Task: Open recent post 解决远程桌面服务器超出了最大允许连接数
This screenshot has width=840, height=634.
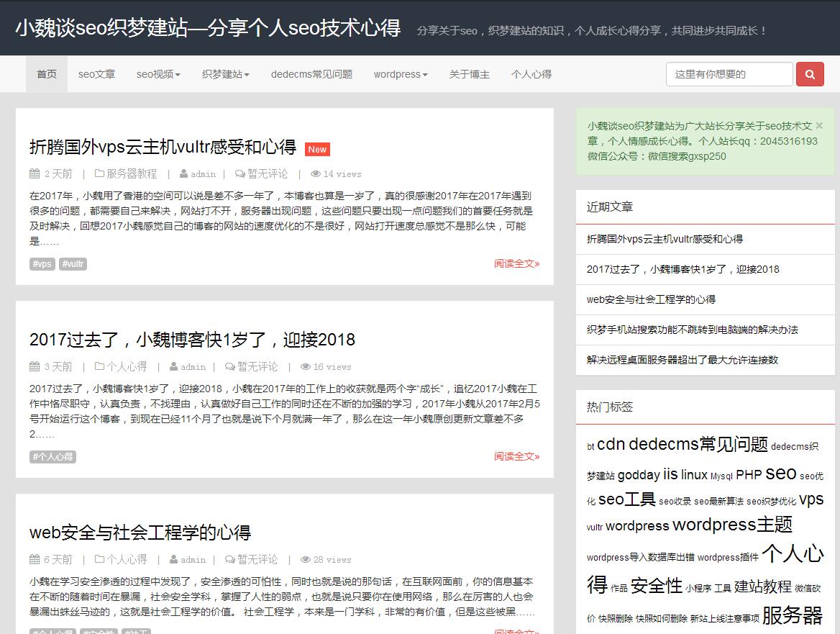Action: pos(682,360)
